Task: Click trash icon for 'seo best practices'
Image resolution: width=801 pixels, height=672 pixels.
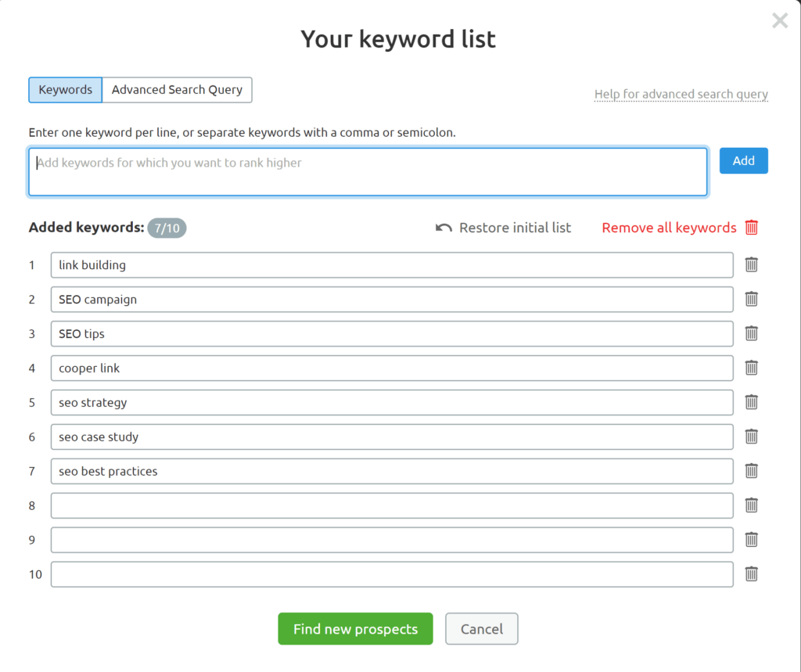Action: click(x=751, y=471)
